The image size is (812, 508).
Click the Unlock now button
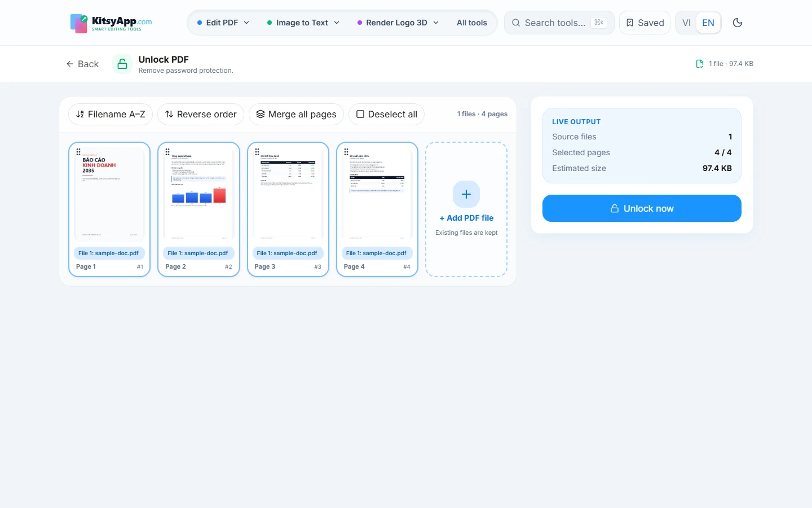642,208
